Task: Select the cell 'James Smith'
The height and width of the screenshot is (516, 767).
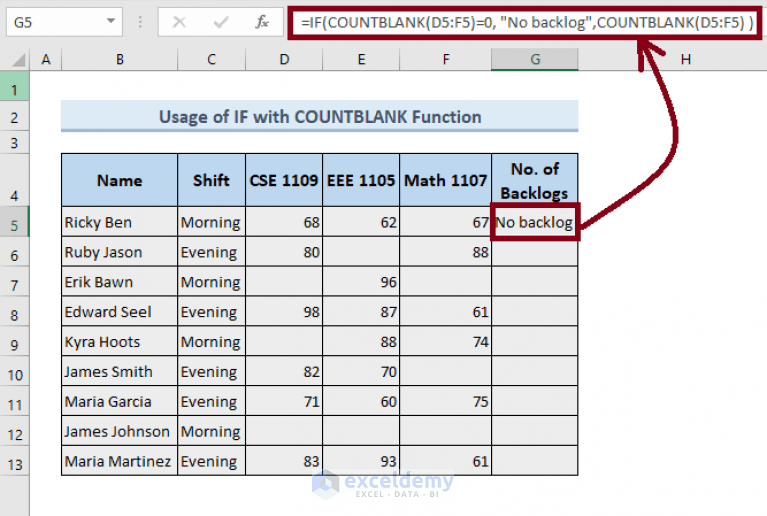Action: (119, 371)
